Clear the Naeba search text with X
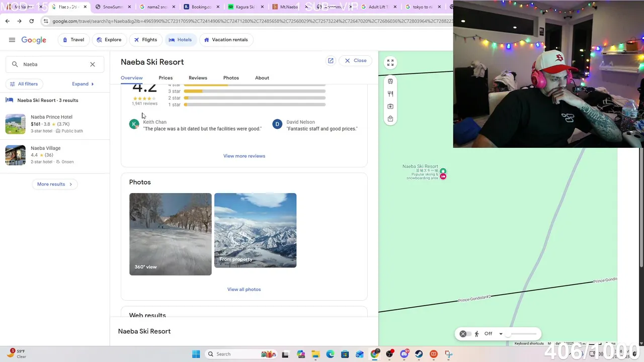The image size is (644, 362). click(x=93, y=64)
